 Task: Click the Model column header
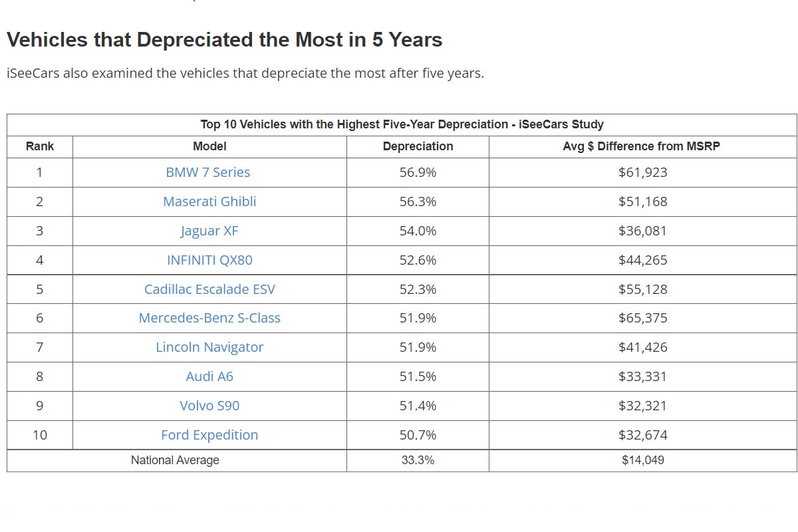[209, 146]
